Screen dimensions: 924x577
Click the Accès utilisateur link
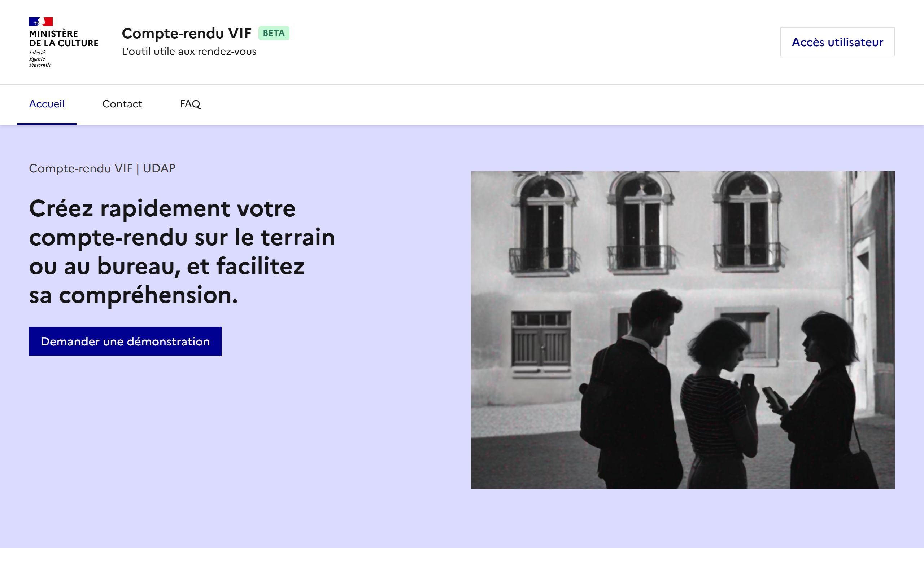(x=837, y=41)
